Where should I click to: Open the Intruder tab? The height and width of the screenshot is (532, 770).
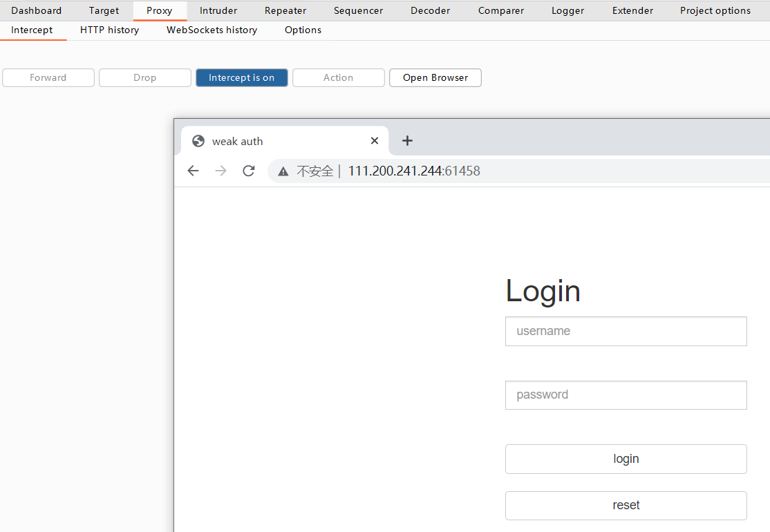point(218,10)
